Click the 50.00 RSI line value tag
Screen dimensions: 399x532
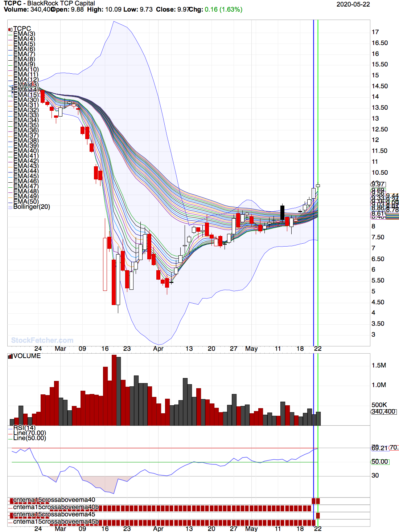pyautogui.click(x=380, y=462)
